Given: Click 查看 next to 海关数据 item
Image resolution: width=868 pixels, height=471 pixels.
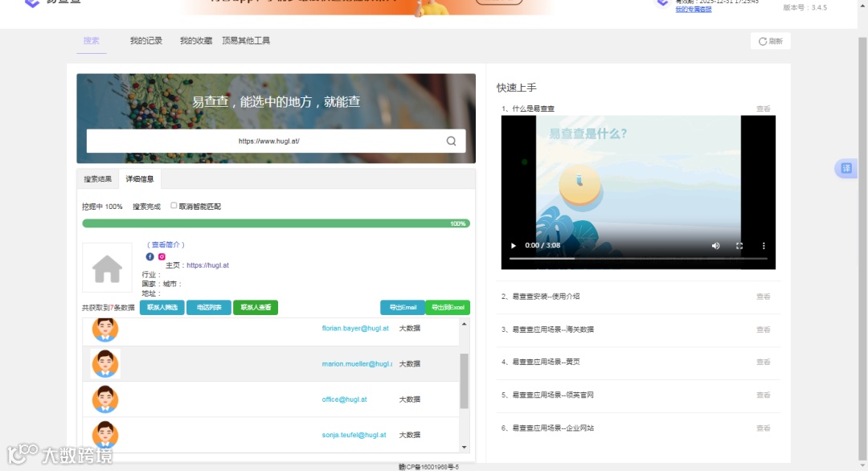Looking at the screenshot, I should 764,330.
